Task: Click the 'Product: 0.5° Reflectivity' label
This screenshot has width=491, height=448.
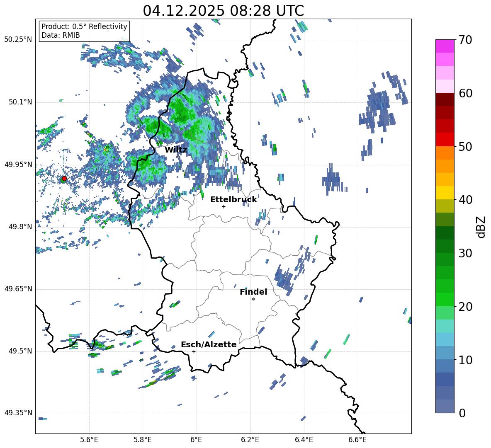Action: click(x=84, y=27)
